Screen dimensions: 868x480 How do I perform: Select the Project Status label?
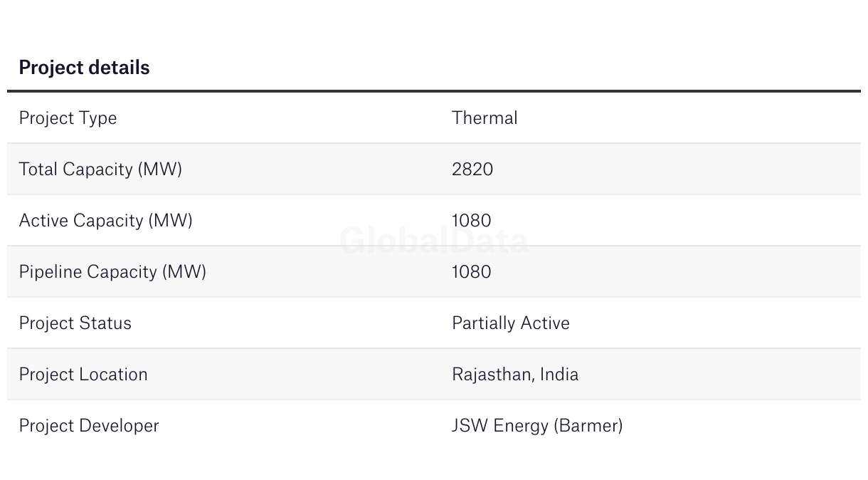pos(75,323)
